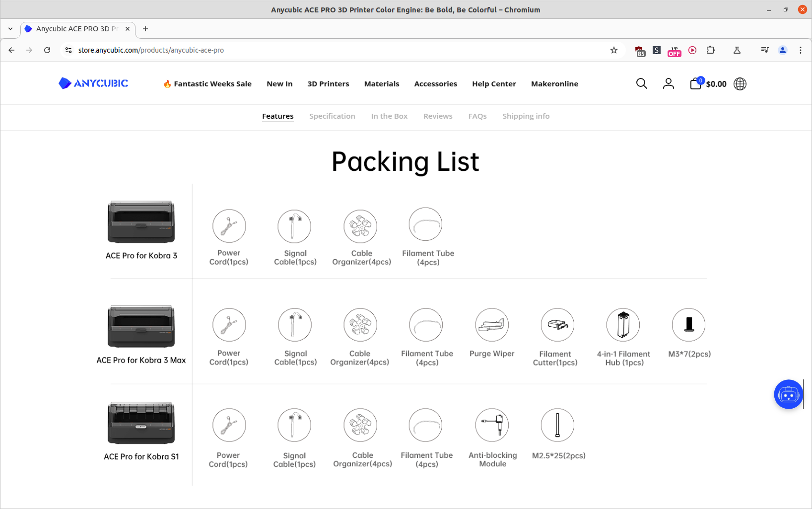Click ACE Pro for Kobra 3 product image
The image size is (812, 509).
click(x=141, y=221)
